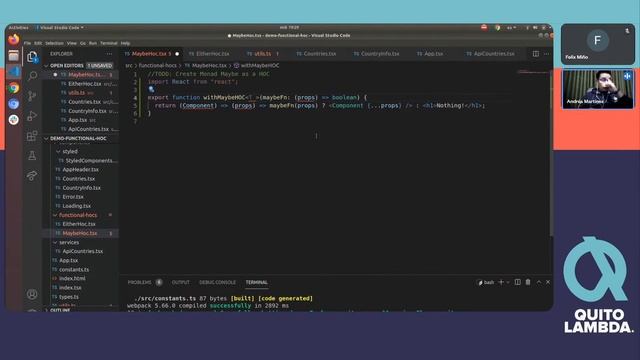Open the Run and Debug view
Viewport: 640px width, 360px height.
tap(32, 116)
